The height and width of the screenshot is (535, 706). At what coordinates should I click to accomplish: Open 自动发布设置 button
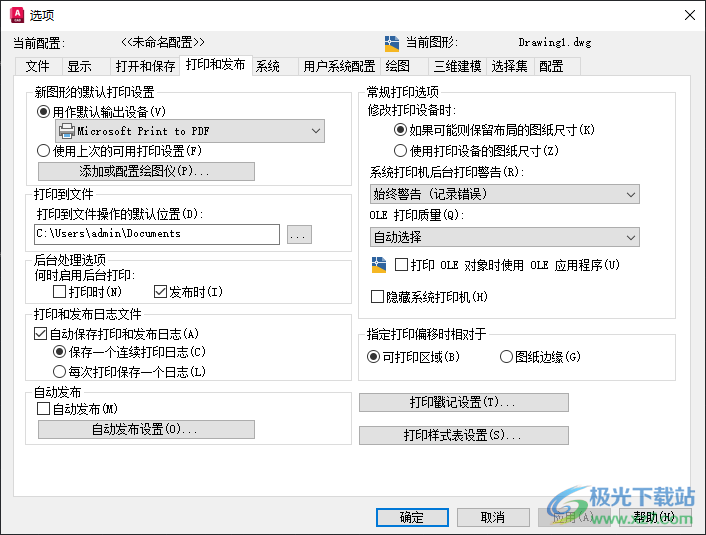[x=146, y=429]
